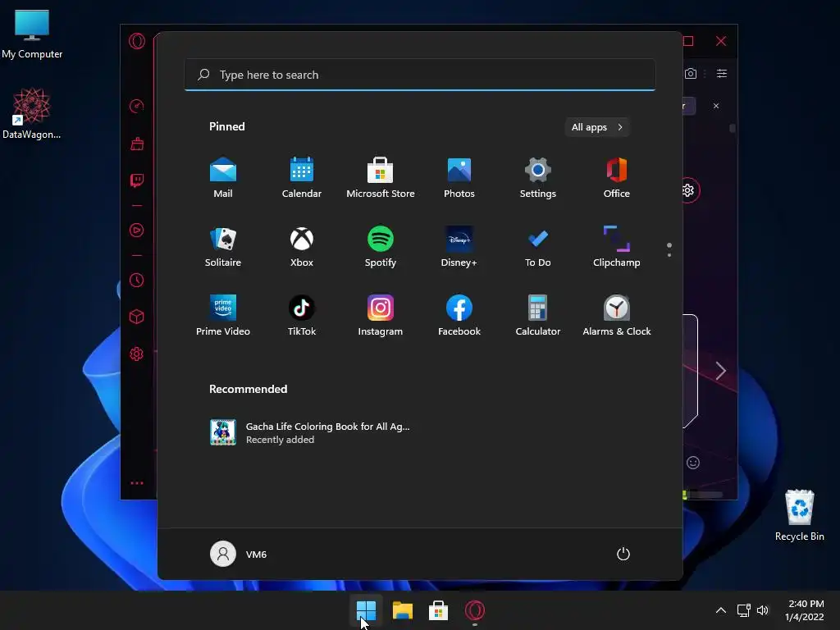Screen dimensions: 840x630
Task: Open the VM6 user account menu
Action: click(239, 554)
